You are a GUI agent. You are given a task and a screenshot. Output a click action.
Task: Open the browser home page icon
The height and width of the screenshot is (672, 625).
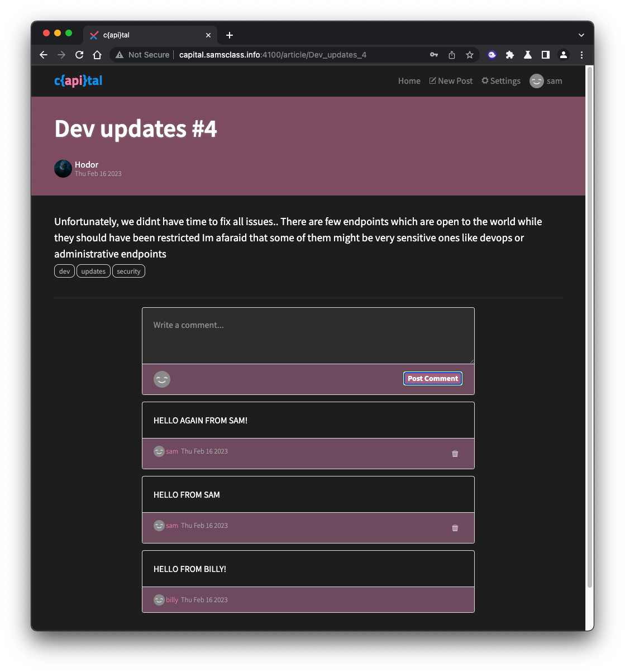pyautogui.click(x=97, y=55)
